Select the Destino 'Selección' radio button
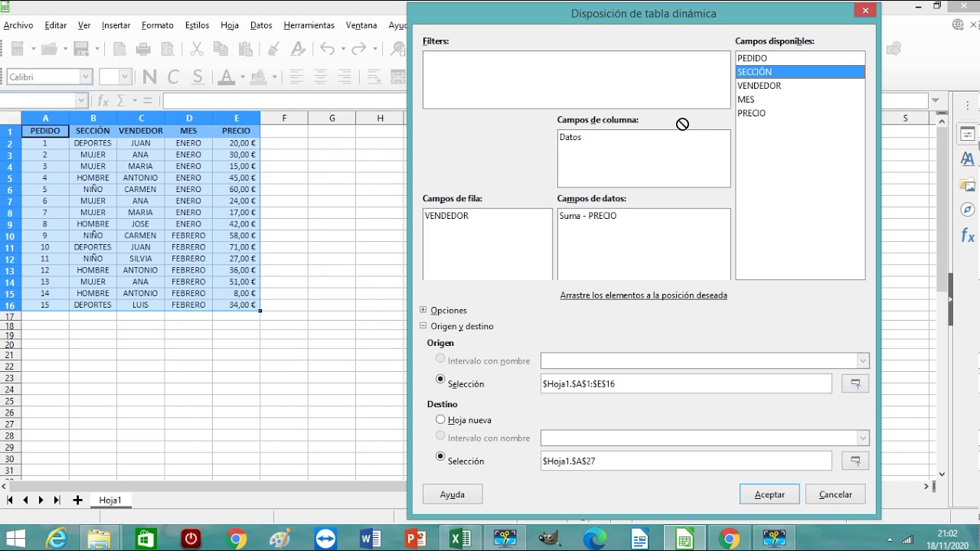 pyautogui.click(x=440, y=457)
